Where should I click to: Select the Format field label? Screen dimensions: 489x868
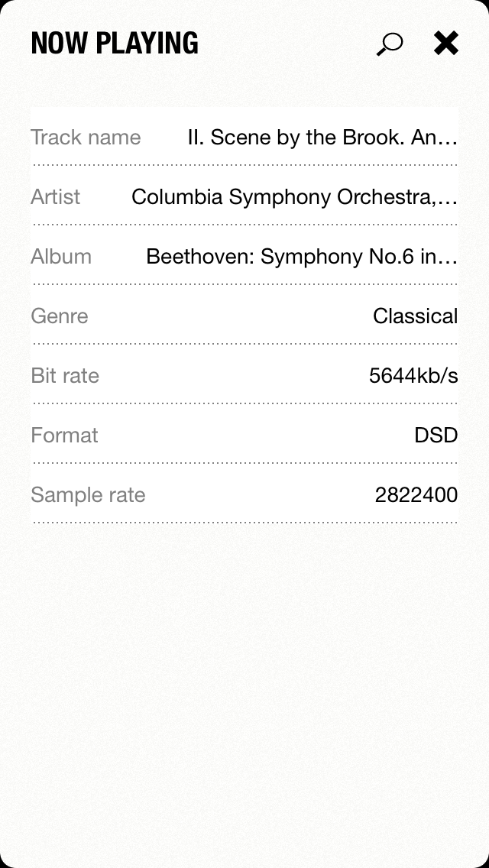pos(64,436)
